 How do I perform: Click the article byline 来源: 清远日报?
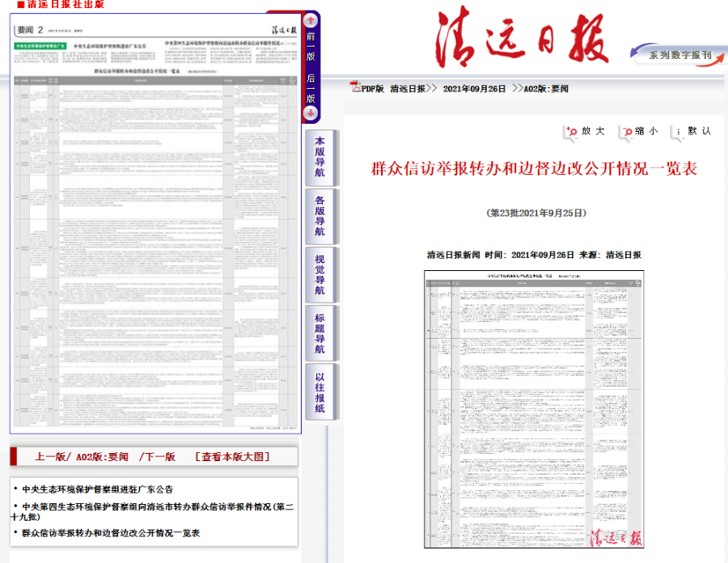click(610, 255)
